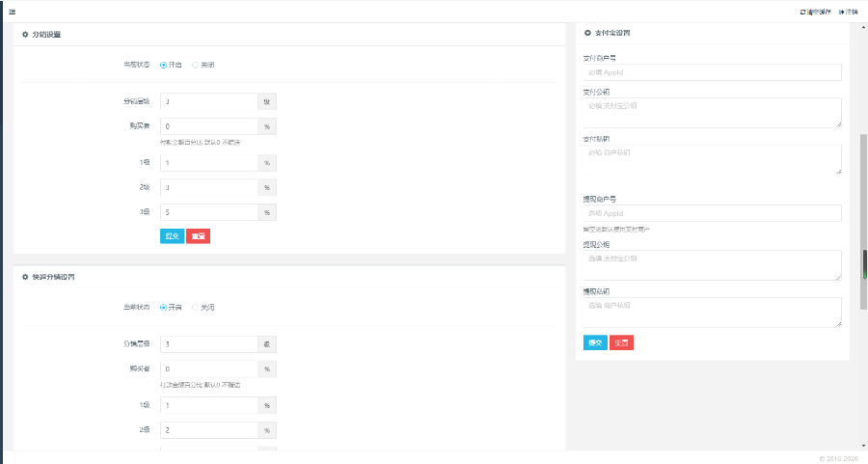The height and width of the screenshot is (464, 868).
Task: Select 开启 radio in the 分销设置 panel
Action: pyautogui.click(x=163, y=65)
